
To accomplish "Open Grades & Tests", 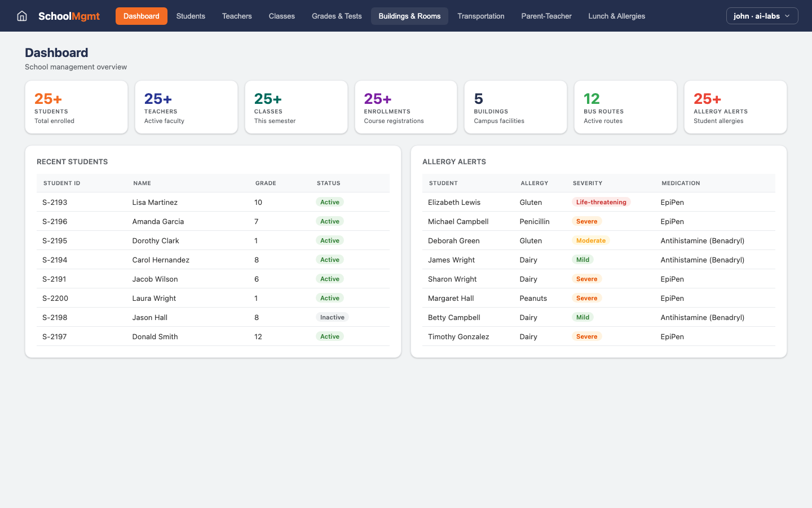I will point(337,16).
